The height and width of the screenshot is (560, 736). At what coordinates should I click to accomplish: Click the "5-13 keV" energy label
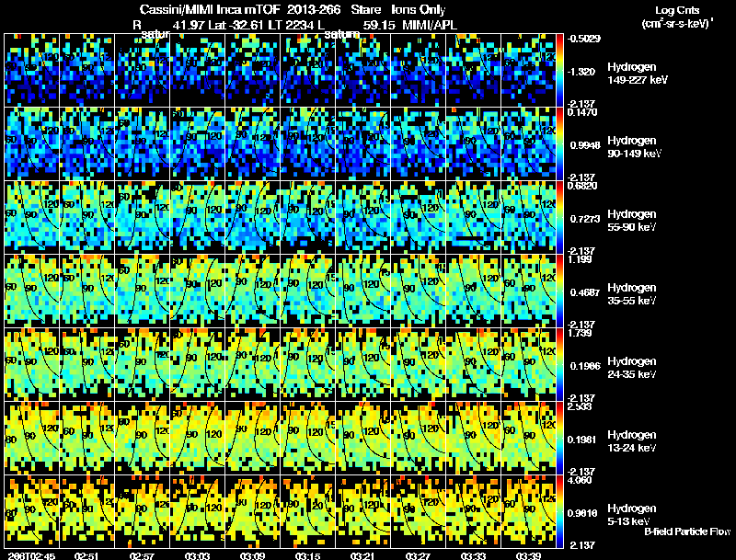[x=628, y=521]
